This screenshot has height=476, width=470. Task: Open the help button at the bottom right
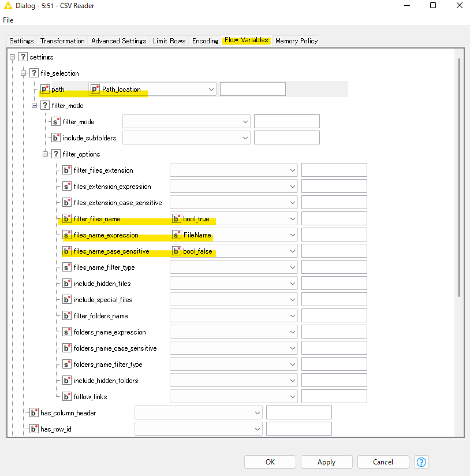(x=421, y=462)
